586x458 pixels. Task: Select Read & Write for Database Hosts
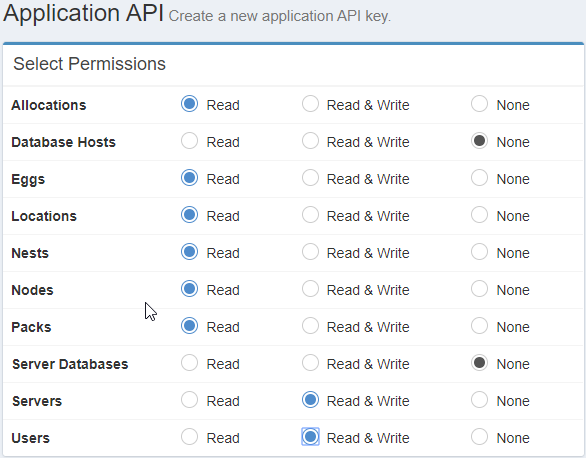(x=310, y=141)
